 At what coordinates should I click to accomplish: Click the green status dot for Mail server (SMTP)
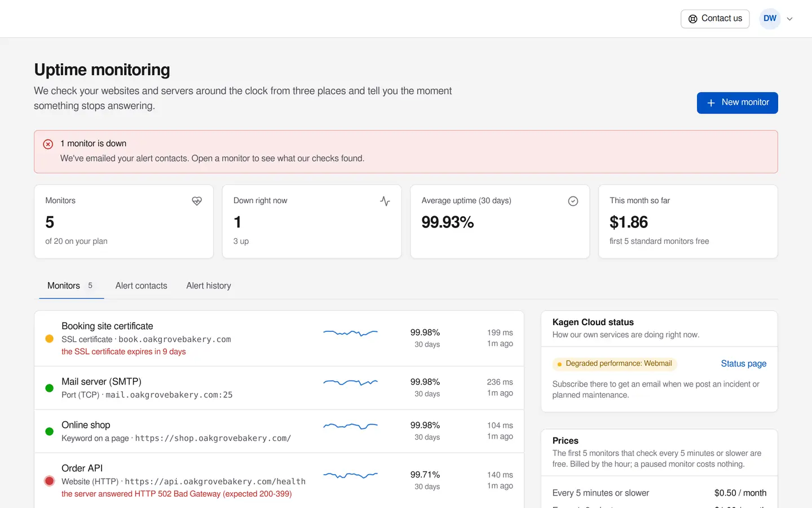click(49, 388)
